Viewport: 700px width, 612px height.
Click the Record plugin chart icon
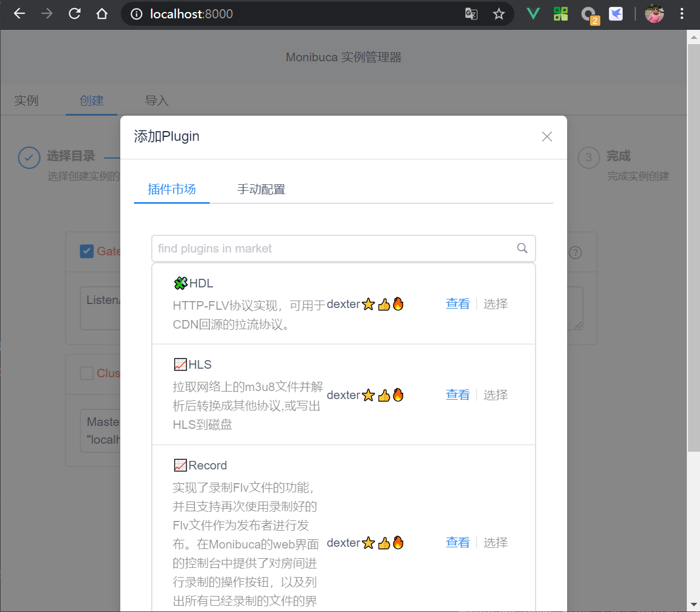point(180,465)
